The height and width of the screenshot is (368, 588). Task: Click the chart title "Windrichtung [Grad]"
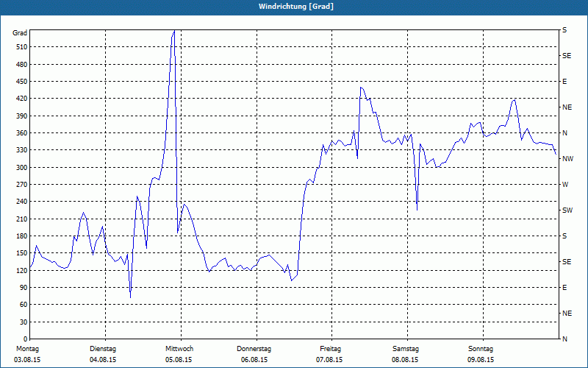pyautogui.click(x=296, y=7)
